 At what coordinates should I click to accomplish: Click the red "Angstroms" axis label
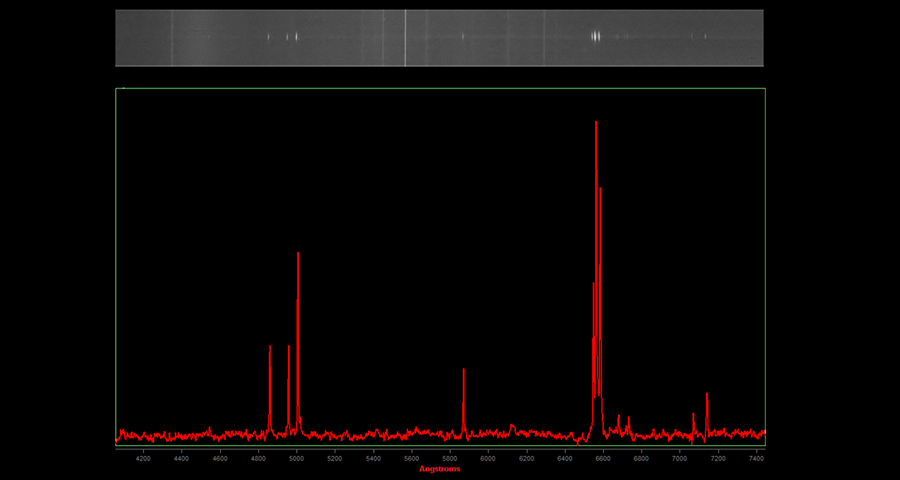pyautogui.click(x=440, y=469)
